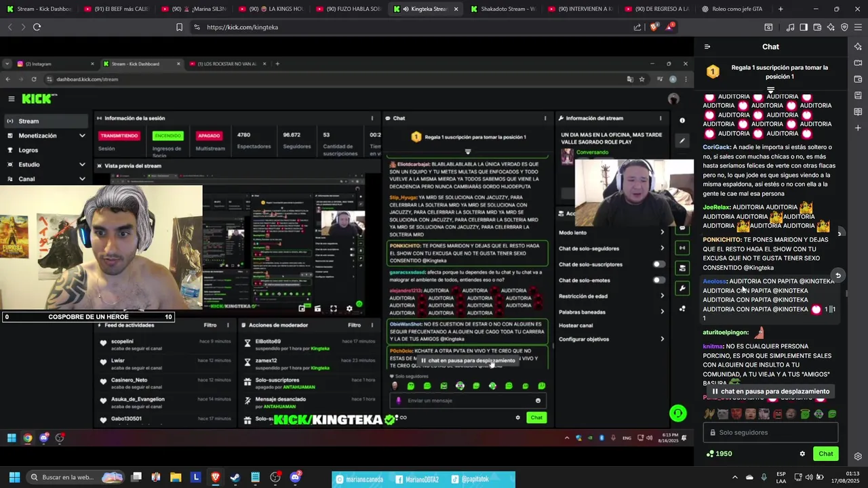The width and height of the screenshot is (868, 488).
Task: Switch to the Shakadoto Stream tab
Action: [x=502, y=9]
